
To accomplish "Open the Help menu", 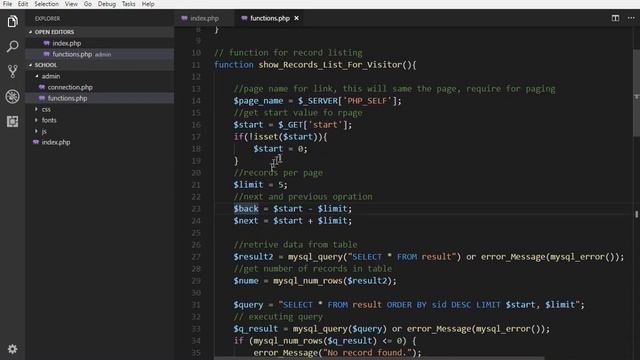I will point(148,4).
